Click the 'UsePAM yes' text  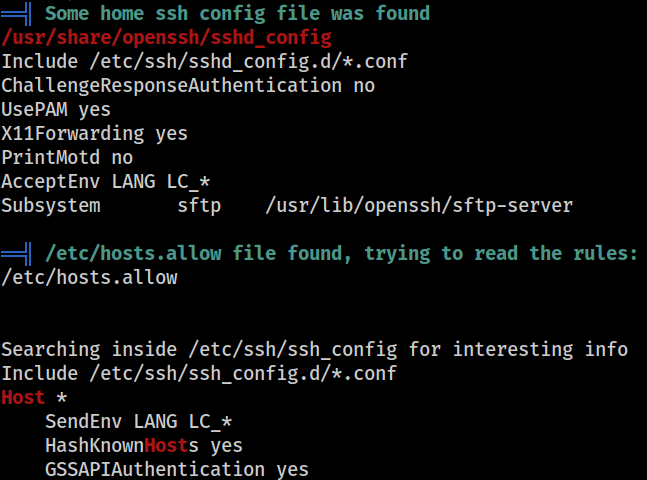(x=56, y=110)
